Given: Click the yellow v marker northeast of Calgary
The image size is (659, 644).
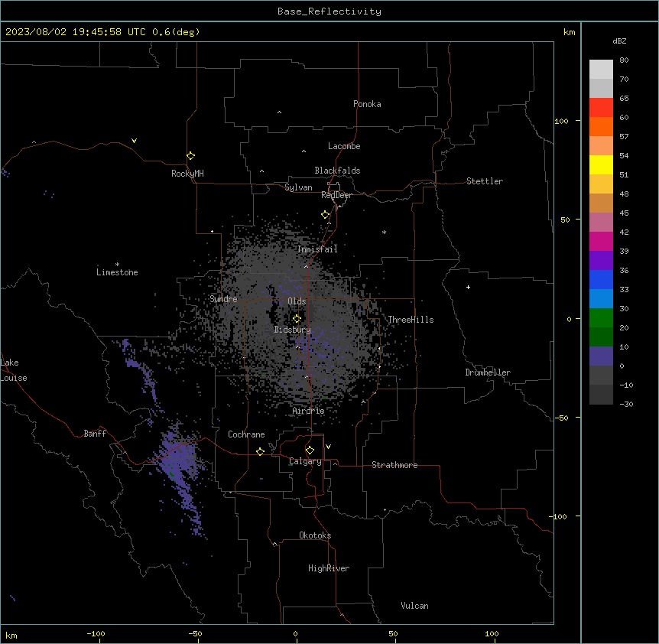Looking at the screenshot, I should tap(328, 447).
